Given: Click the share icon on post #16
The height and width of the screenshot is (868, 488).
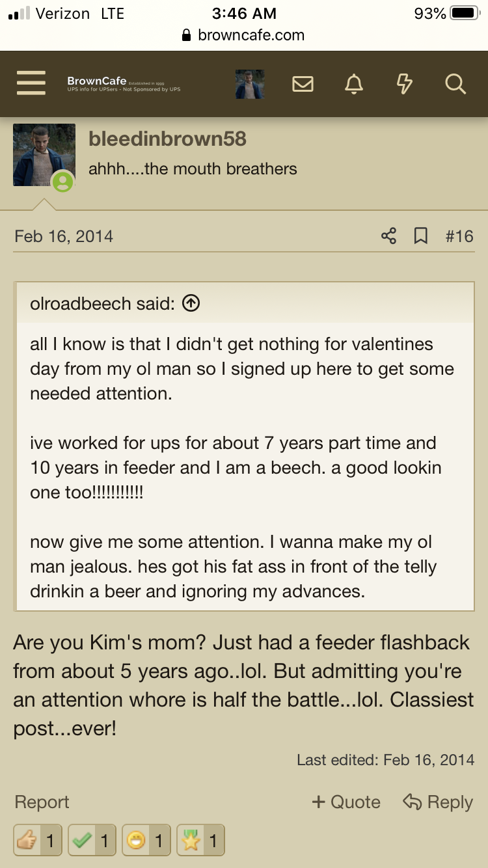Looking at the screenshot, I should (388, 236).
